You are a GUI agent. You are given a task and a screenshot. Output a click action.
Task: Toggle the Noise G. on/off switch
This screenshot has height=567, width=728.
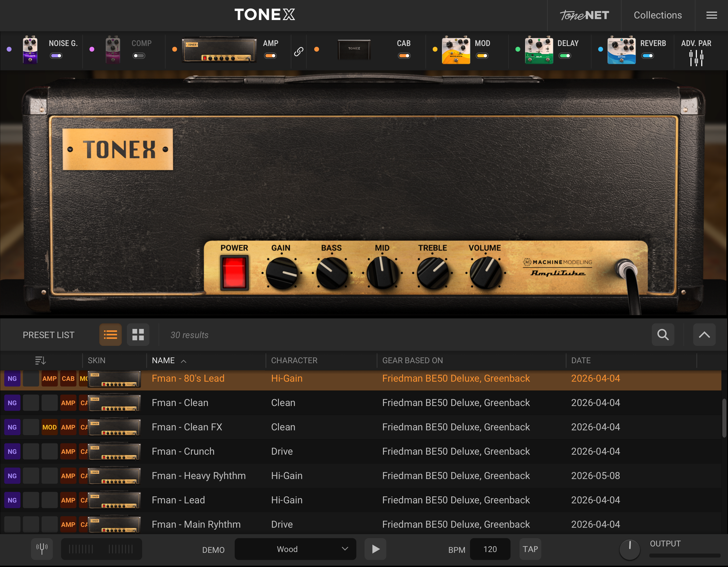click(x=56, y=56)
